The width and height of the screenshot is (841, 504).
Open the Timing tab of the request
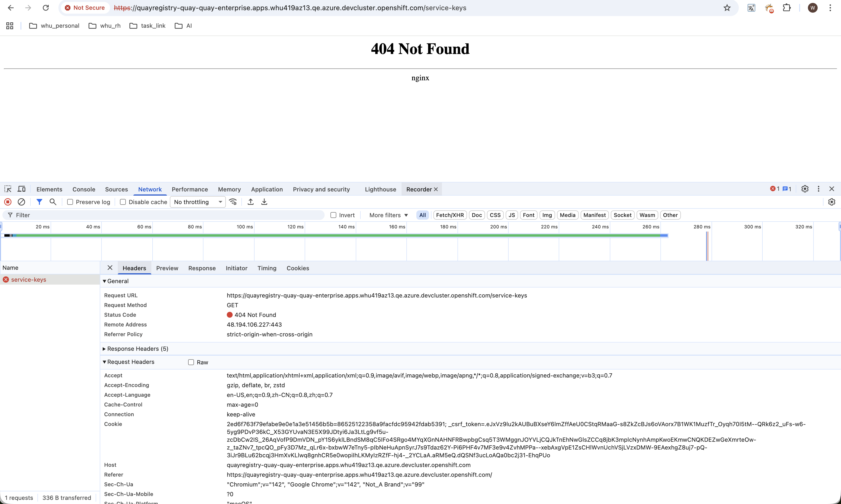click(267, 268)
